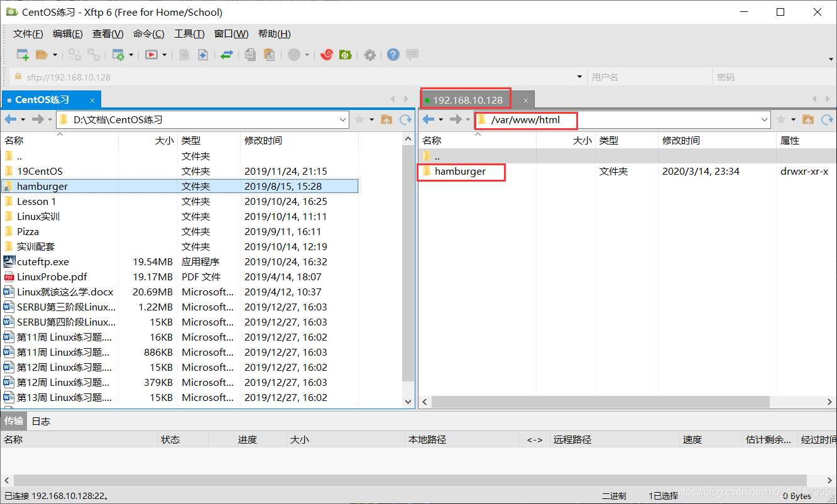This screenshot has width=837, height=504.
Task: Click remote pane horizontal scrollbar right arrow
Action: (x=830, y=401)
